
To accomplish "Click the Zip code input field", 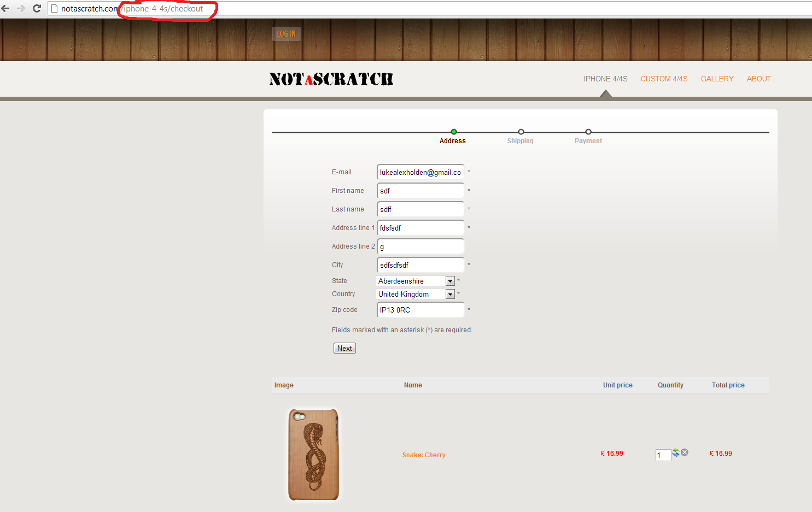I will (420, 310).
